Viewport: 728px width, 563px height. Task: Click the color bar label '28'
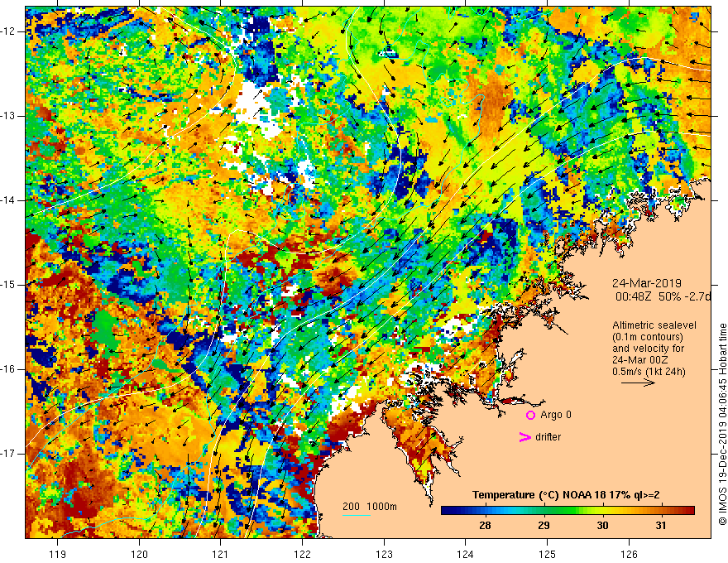coord(485,526)
